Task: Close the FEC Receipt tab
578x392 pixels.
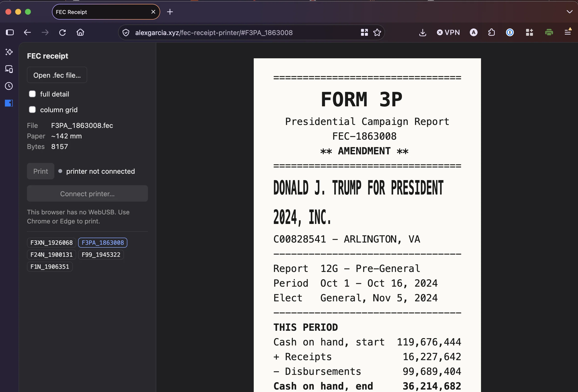Action: [x=153, y=12]
